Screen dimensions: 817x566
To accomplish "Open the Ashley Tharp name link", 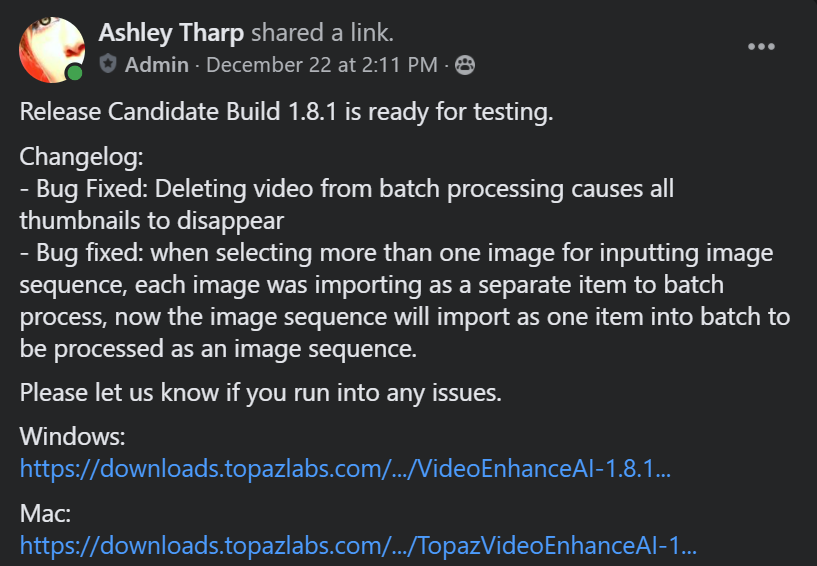I will pyautogui.click(x=171, y=33).
